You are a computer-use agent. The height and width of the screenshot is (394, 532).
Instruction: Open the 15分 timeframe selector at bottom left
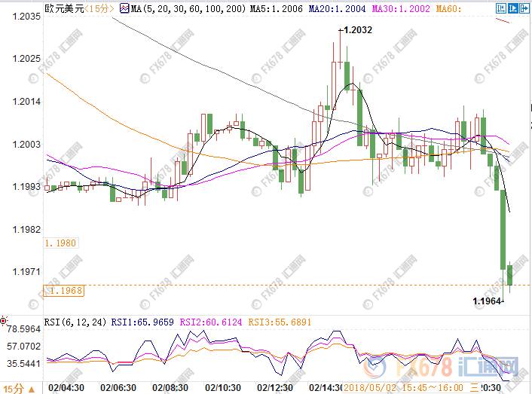click(11, 387)
